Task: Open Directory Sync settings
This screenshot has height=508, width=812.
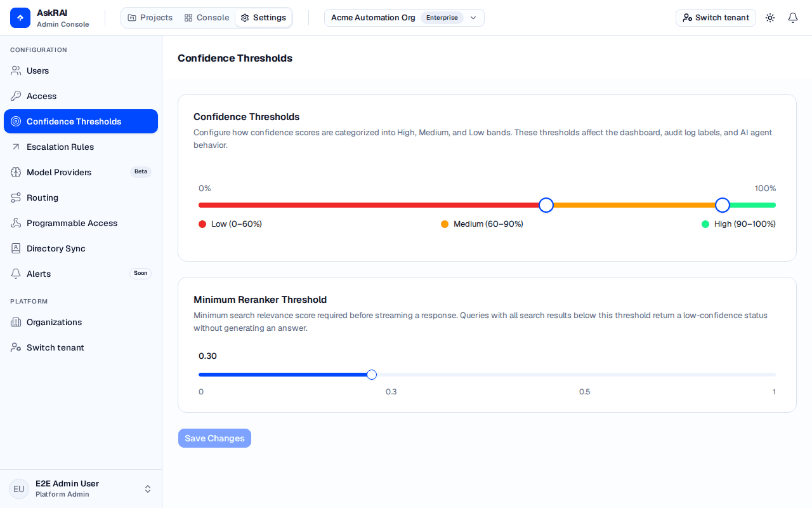Action: (81, 248)
